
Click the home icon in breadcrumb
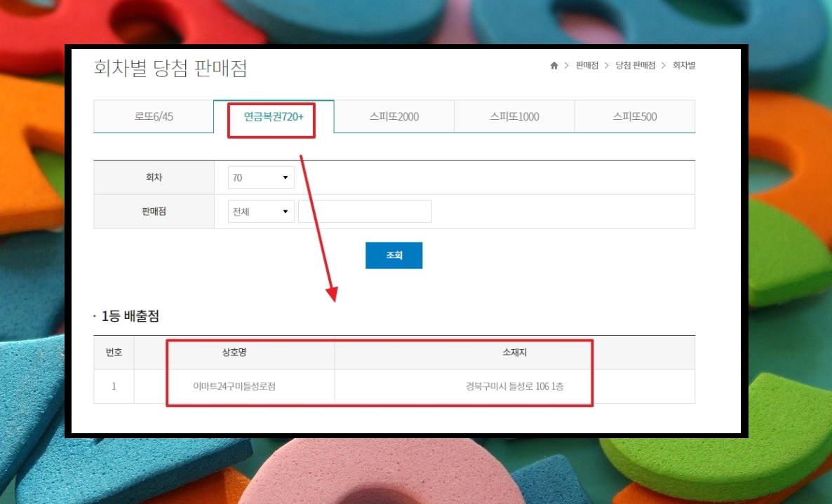pyautogui.click(x=554, y=65)
